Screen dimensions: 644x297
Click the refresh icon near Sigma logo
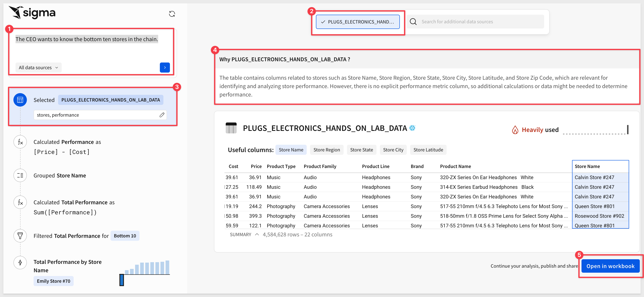(172, 14)
